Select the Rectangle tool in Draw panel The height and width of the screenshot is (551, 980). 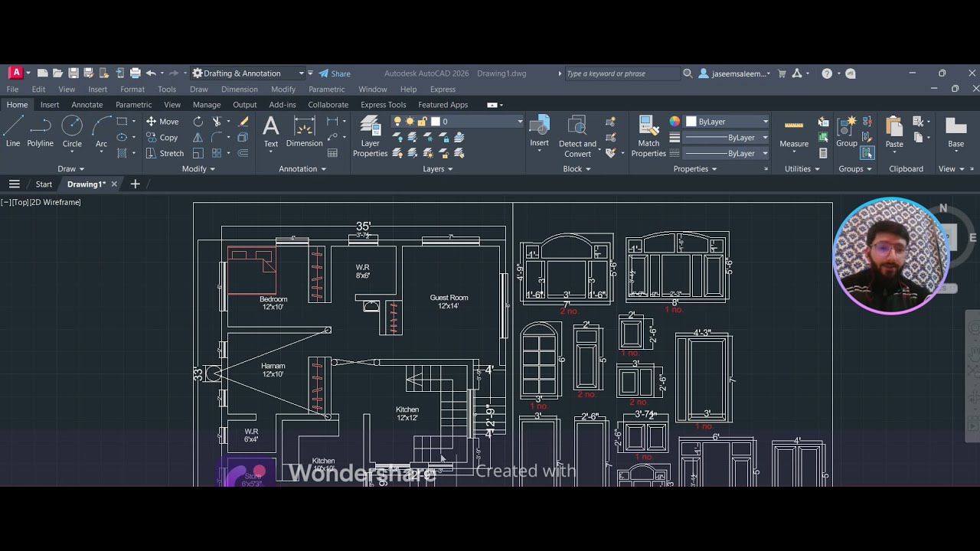click(x=122, y=122)
